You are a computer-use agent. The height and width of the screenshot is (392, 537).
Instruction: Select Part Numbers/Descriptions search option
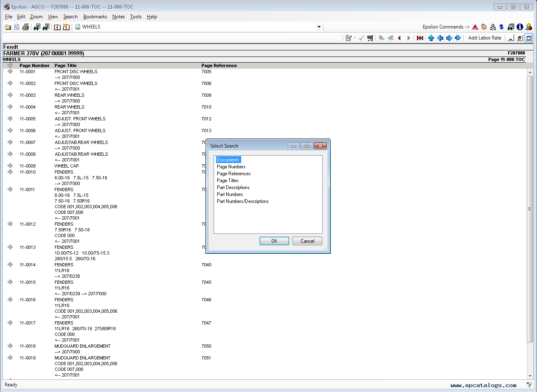pos(242,201)
